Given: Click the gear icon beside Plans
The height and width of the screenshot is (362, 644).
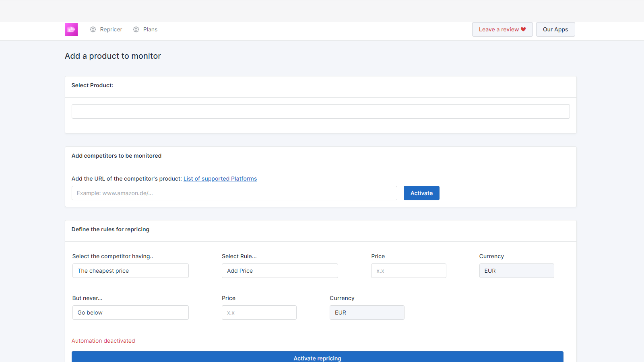Looking at the screenshot, I should 136,29.
